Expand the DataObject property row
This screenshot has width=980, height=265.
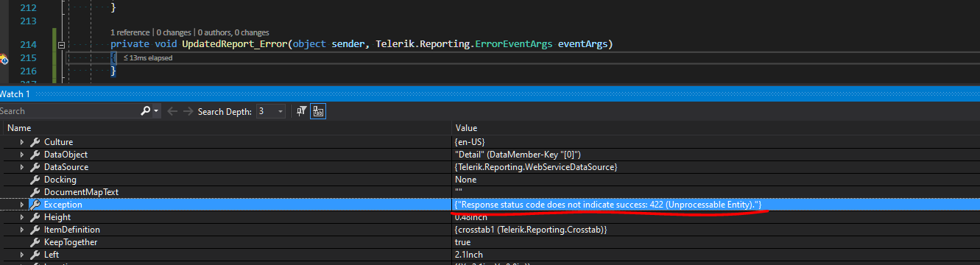tap(21, 155)
